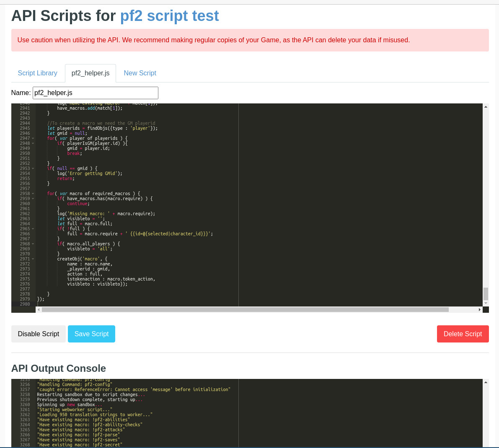Click the 'To create a macro' comment line
This screenshot has width=499, height=448.
point(101,124)
